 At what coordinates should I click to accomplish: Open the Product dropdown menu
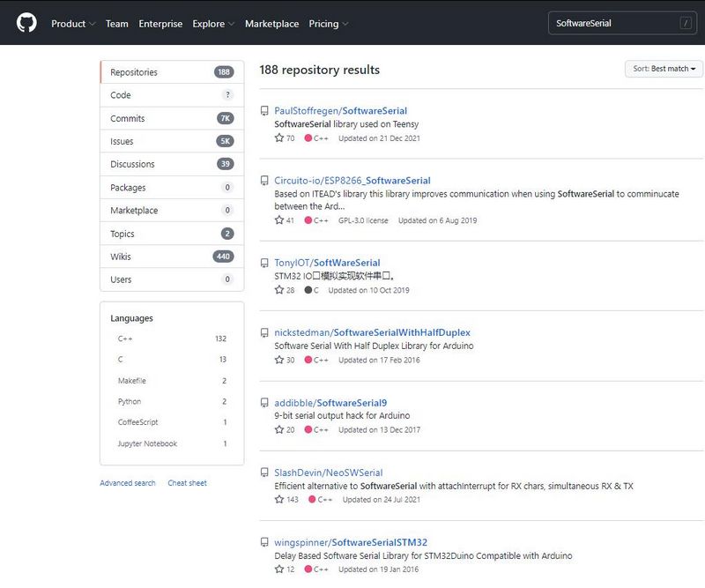pyautogui.click(x=73, y=24)
